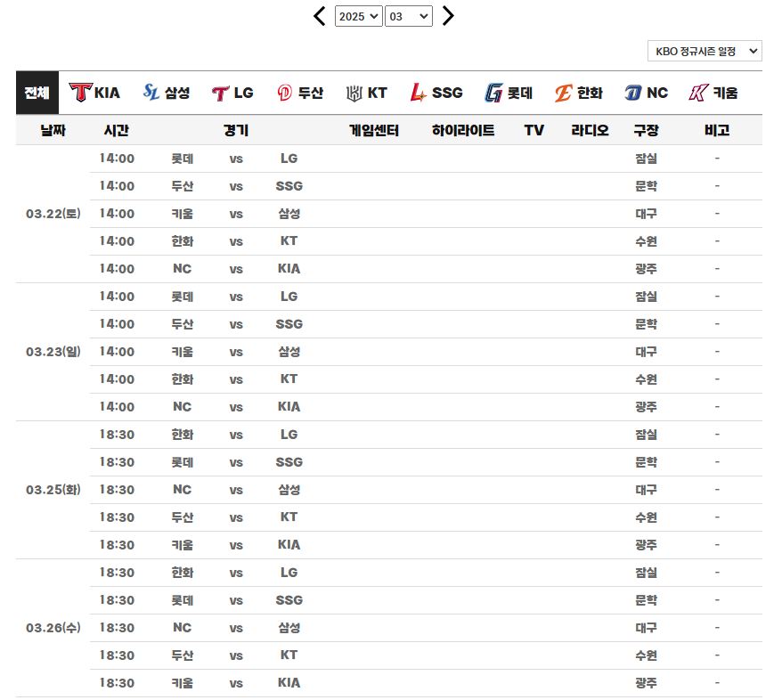
Task: Filter schedule by SSG team text
Action: (x=447, y=93)
